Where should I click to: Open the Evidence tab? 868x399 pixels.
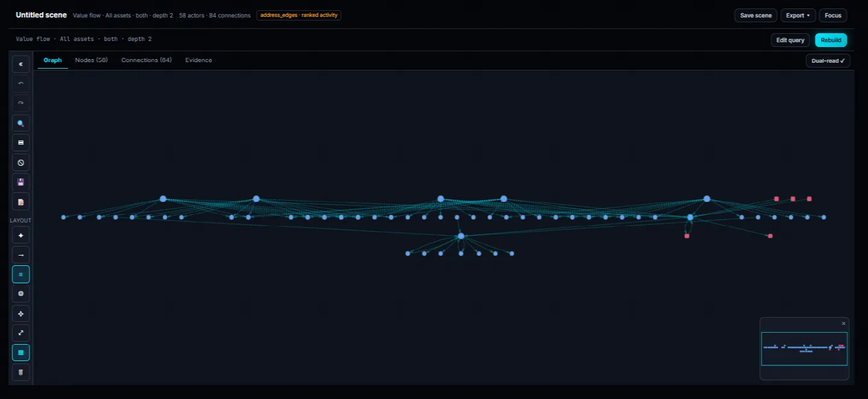coord(198,60)
